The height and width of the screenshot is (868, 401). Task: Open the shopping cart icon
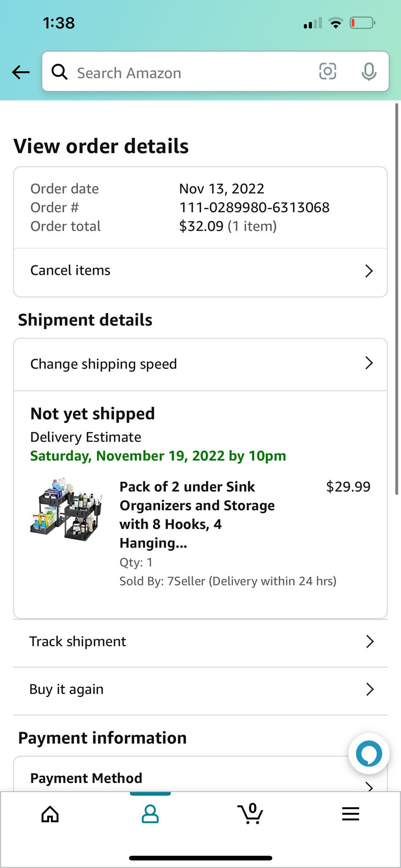click(250, 813)
